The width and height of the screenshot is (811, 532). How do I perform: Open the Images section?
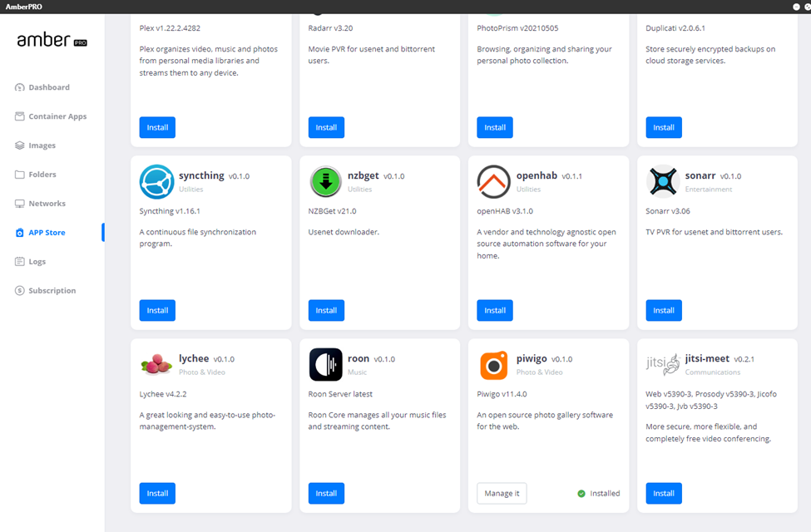pos(42,145)
